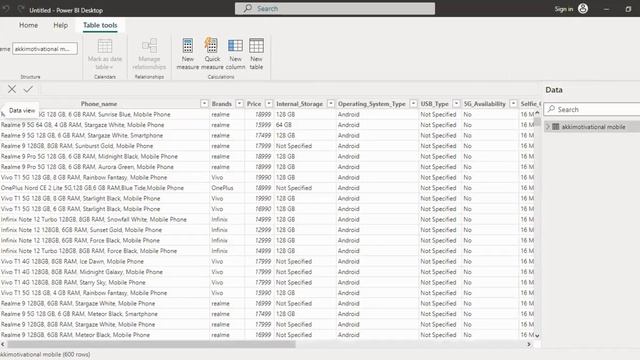640x360 pixels.
Task: Click the Data pane title
Action: click(x=554, y=90)
